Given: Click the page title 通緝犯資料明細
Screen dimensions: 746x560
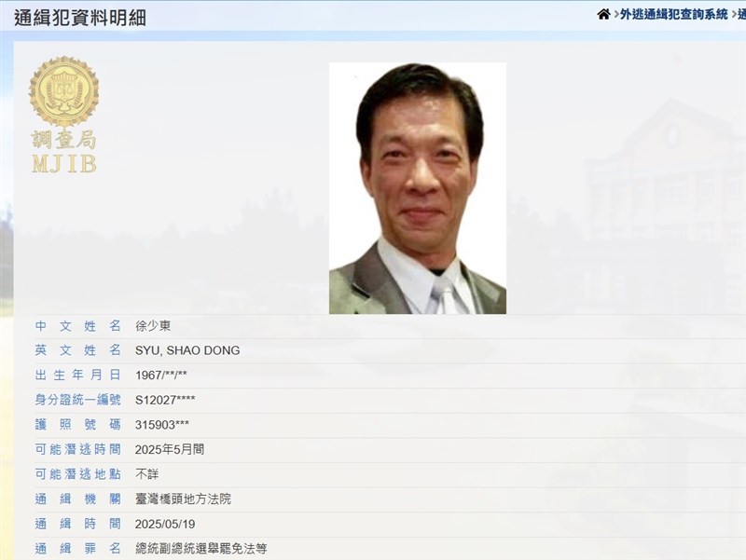Looking at the screenshot, I should click(79, 18).
